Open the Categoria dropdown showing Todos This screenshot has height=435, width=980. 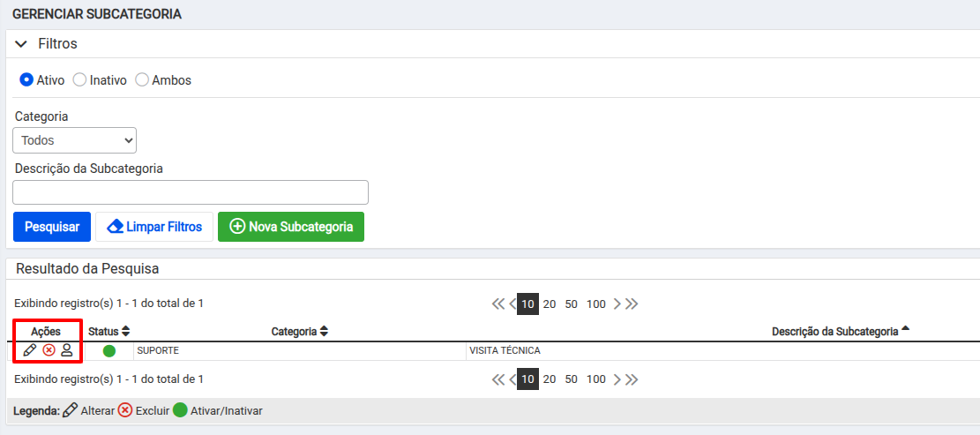click(74, 140)
